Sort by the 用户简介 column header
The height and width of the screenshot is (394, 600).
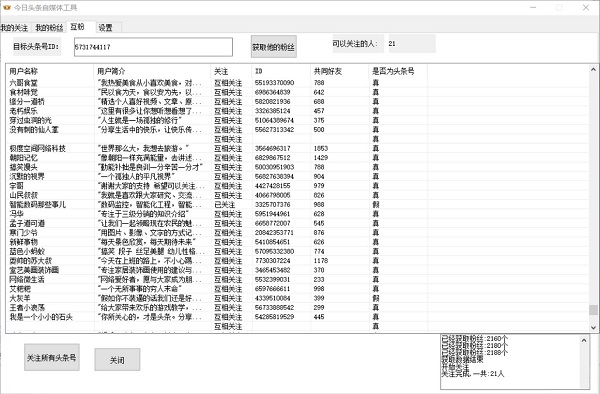coord(152,71)
